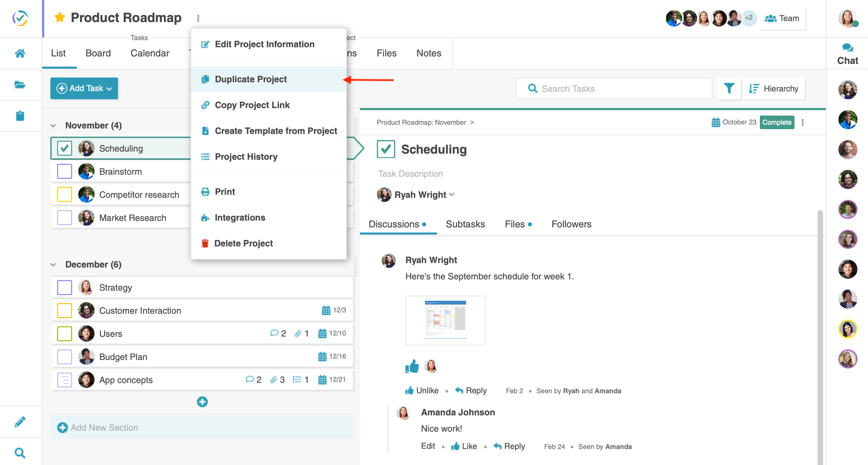Check the Brainstorm task checkbox
Image resolution: width=868 pixels, height=465 pixels.
pos(64,171)
